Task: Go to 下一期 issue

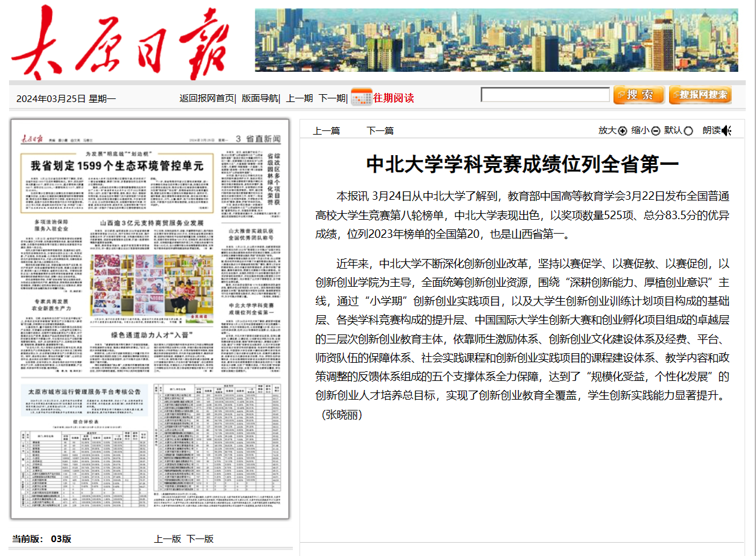Action: pyautogui.click(x=332, y=98)
